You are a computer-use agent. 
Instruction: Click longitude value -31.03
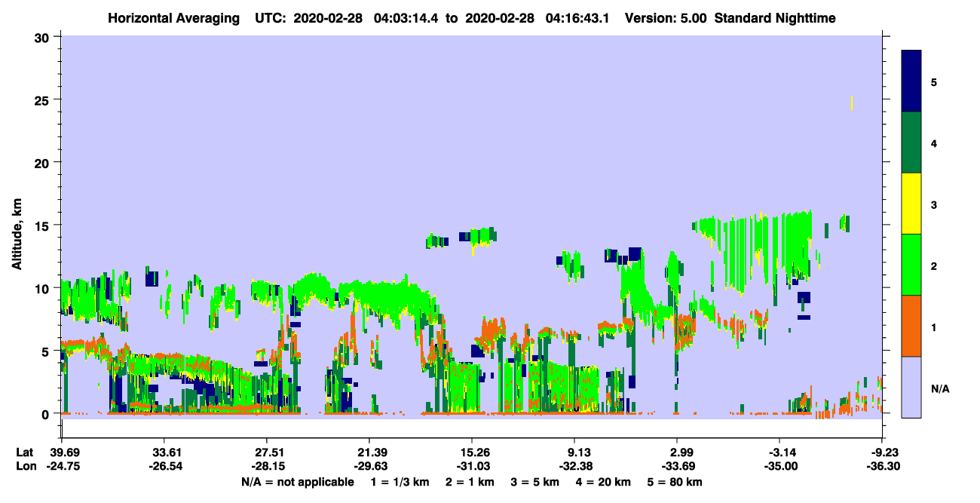coord(472,466)
